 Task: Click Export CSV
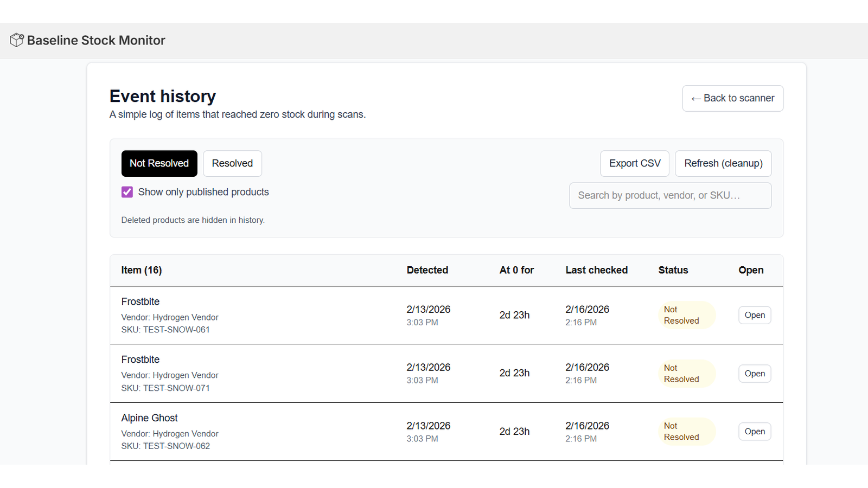634,163
